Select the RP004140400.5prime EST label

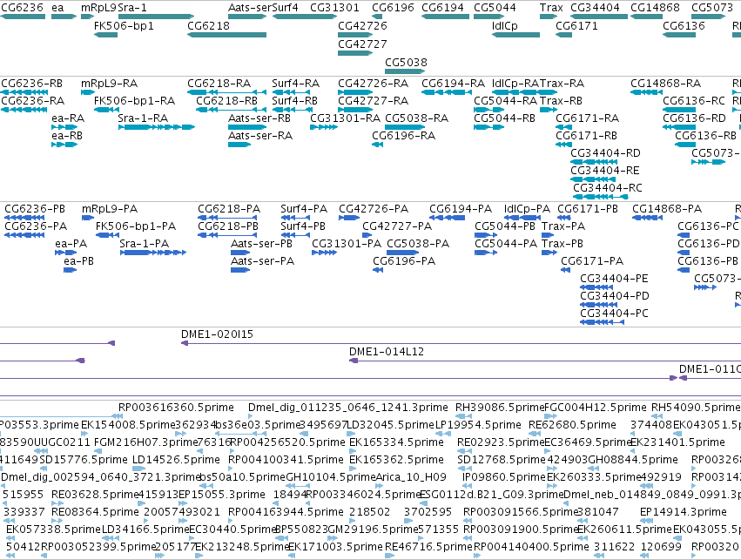pyautogui.click(x=532, y=547)
